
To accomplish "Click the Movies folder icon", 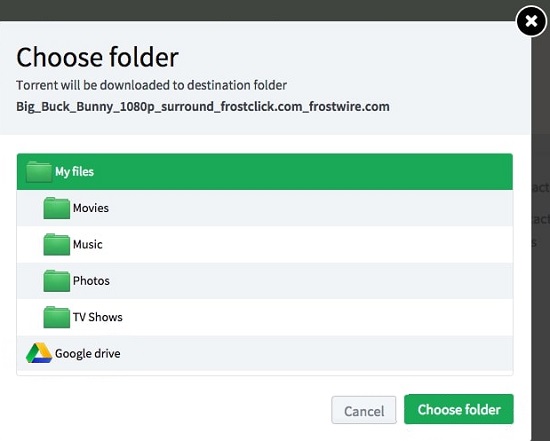I will click(x=56, y=208).
